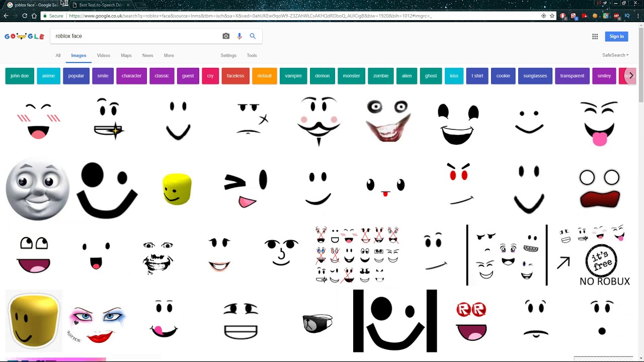Select the cookie filter chip
This screenshot has width=644, height=362.
click(503, 76)
